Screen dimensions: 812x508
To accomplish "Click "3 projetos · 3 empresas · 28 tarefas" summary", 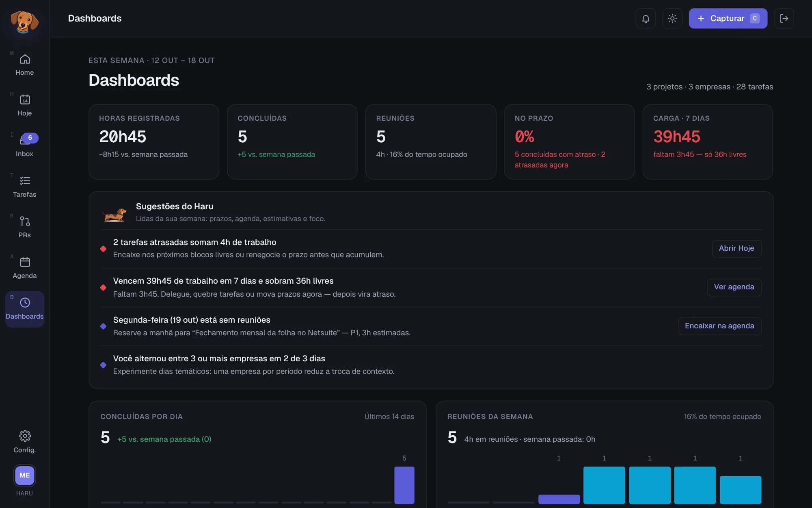I will pos(710,87).
